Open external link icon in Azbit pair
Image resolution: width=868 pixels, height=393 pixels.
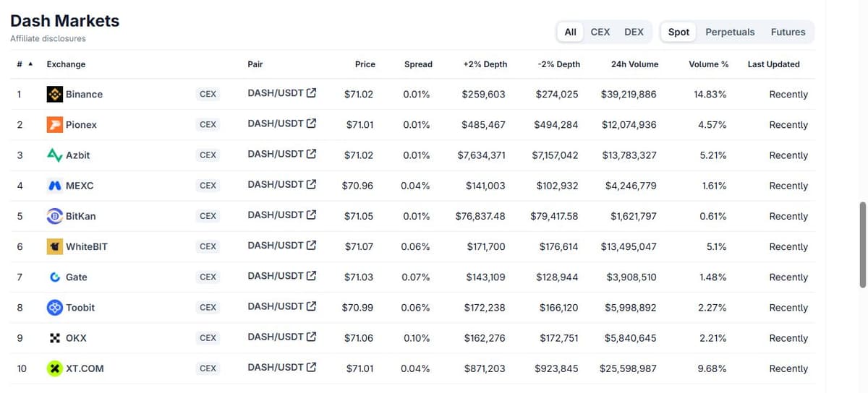point(312,154)
